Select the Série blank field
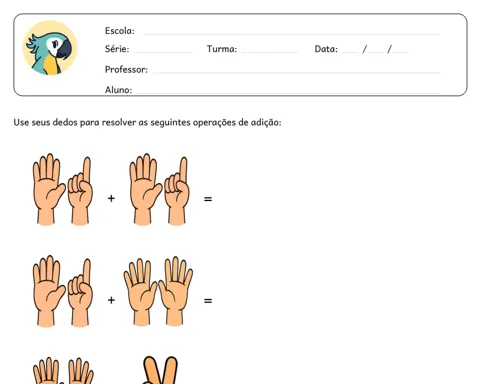 [163, 52]
